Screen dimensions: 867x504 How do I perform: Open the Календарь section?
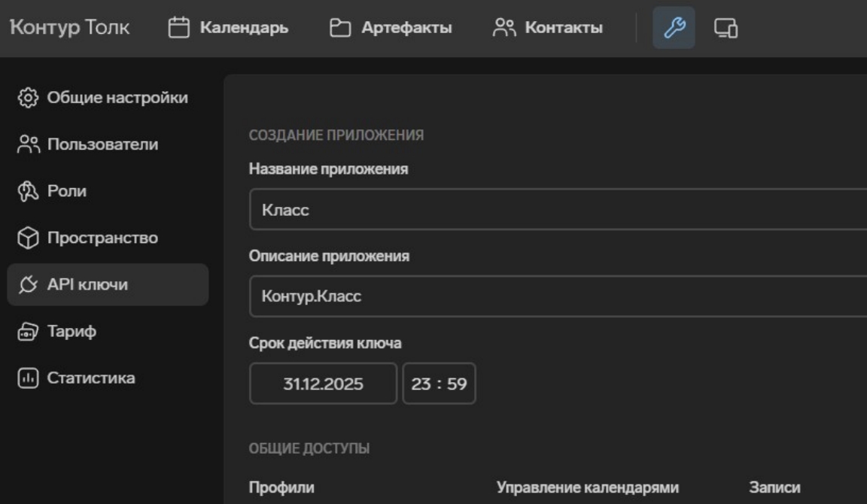(242, 28)
